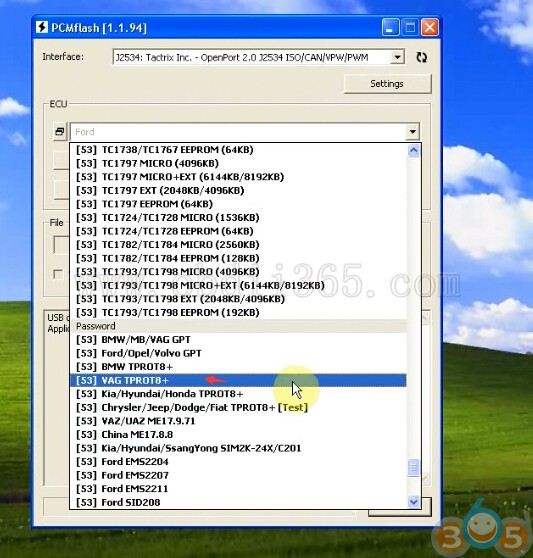
Task: Click the Interface J2534 Tactrix combo box
Action: [259, 57]
